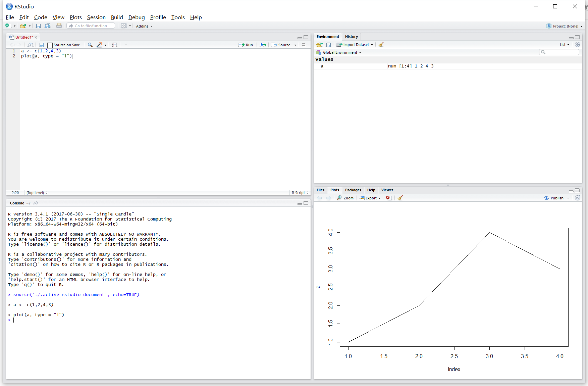
Task: Source the script with the Source button
Action: (281, 45)
